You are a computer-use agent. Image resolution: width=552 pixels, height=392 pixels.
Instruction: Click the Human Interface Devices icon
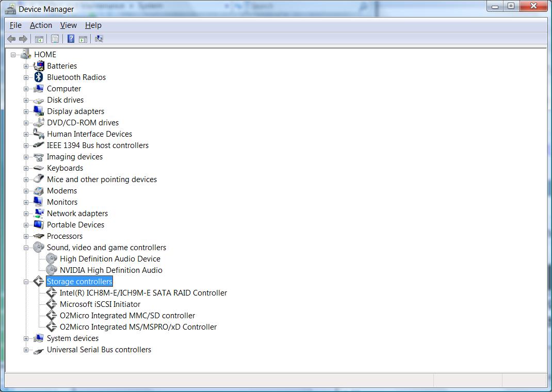click(39, 134)
